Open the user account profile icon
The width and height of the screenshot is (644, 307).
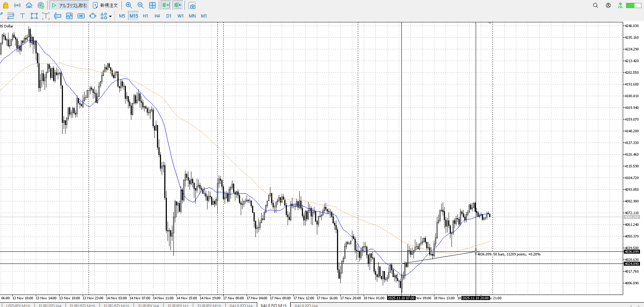[x=608, y=5]
